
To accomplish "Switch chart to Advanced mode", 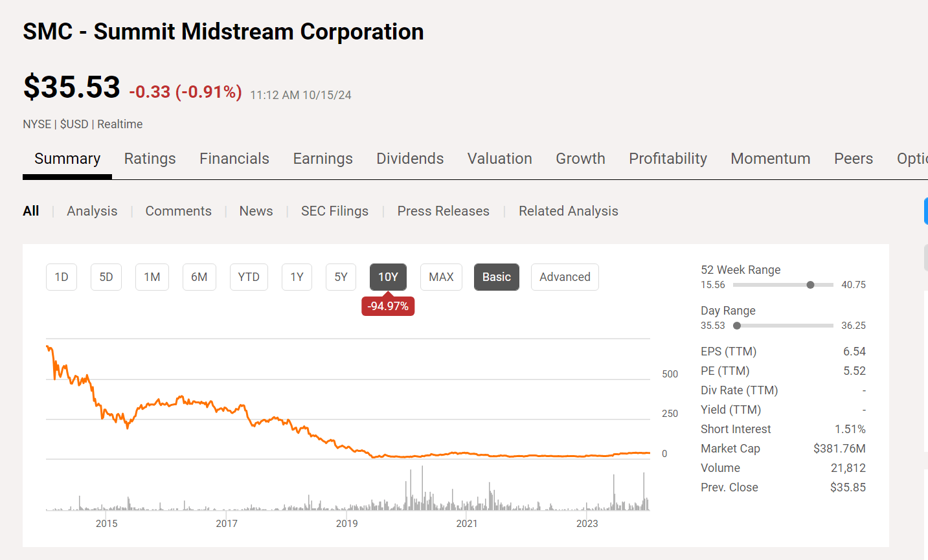I will [565, 276].
